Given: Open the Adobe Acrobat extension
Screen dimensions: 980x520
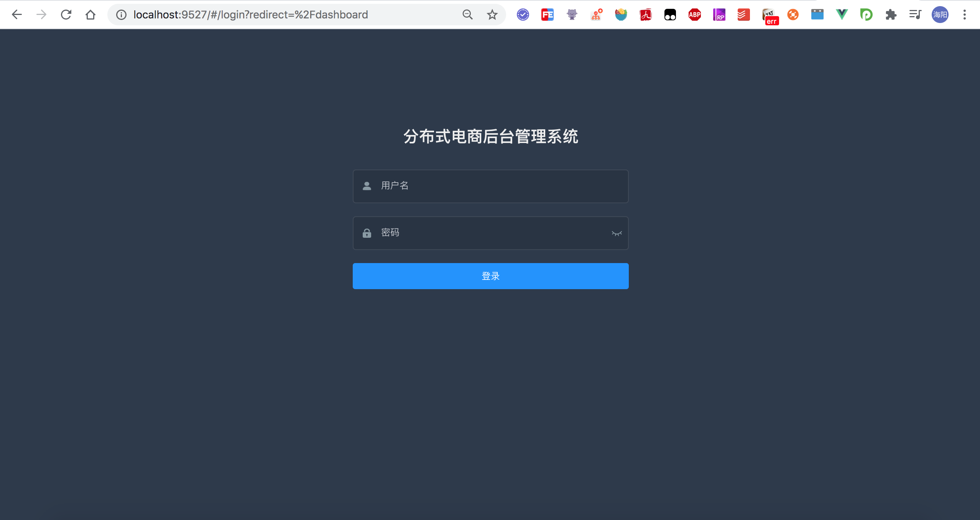Looking at the screenshot, I should [x=646, y=15].
